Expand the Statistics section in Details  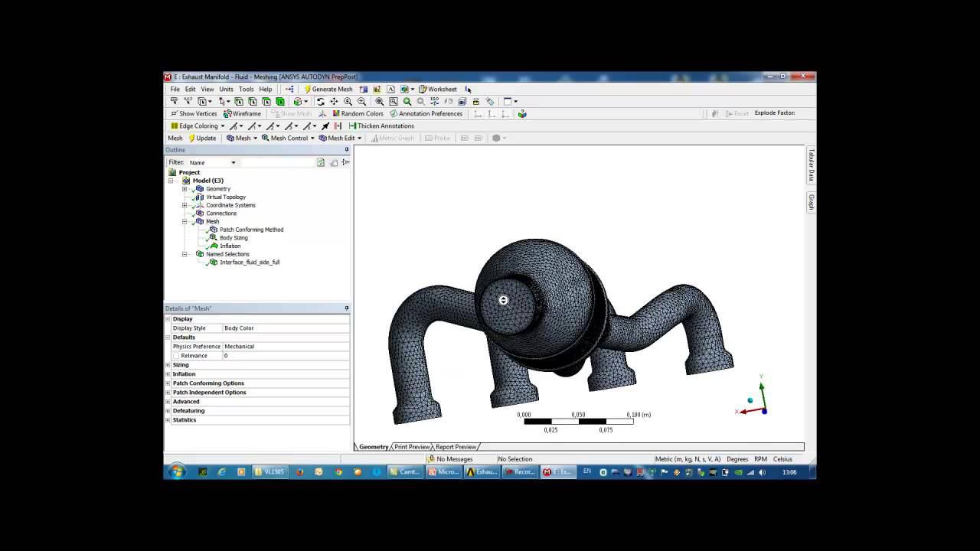pos(168,420)
